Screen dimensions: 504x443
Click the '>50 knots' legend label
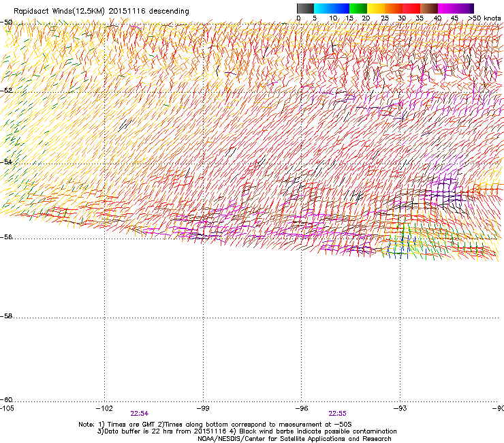[x=484, y=18]
